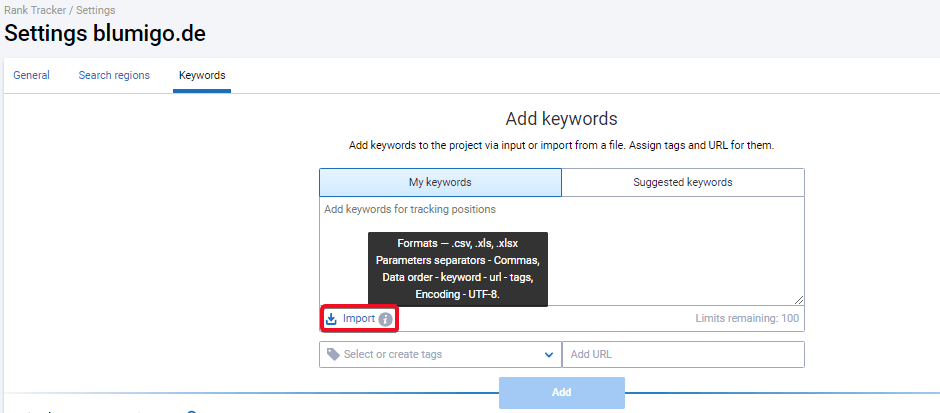The width and height of the screenshot is (940, 413).
Task: Click the Import download icon
Action: click(x=331, y=319)
